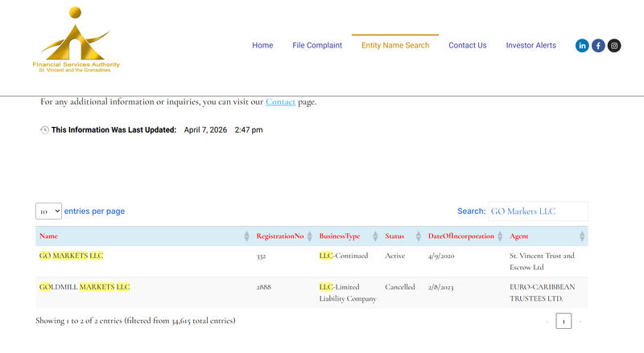This screenshot has height=353, width=644.
Task: Click the entries per page label
Action: [x=94, y=211]
